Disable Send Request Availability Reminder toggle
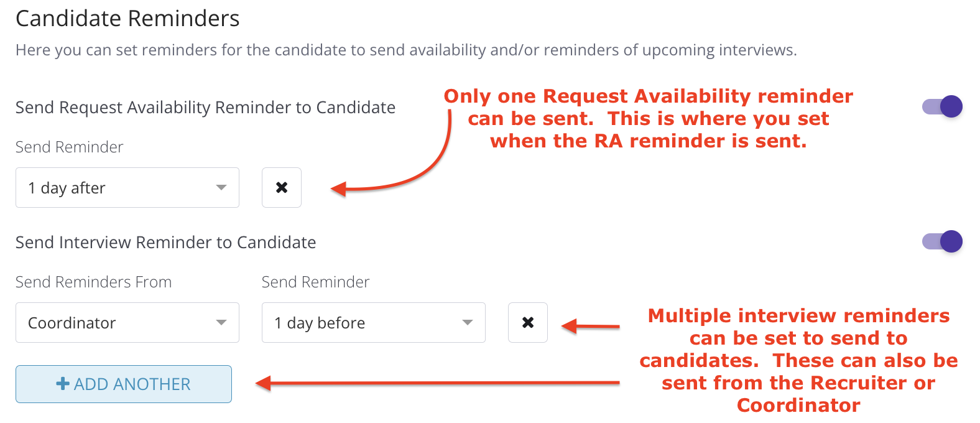980x423 pixels. pos(942,106)
